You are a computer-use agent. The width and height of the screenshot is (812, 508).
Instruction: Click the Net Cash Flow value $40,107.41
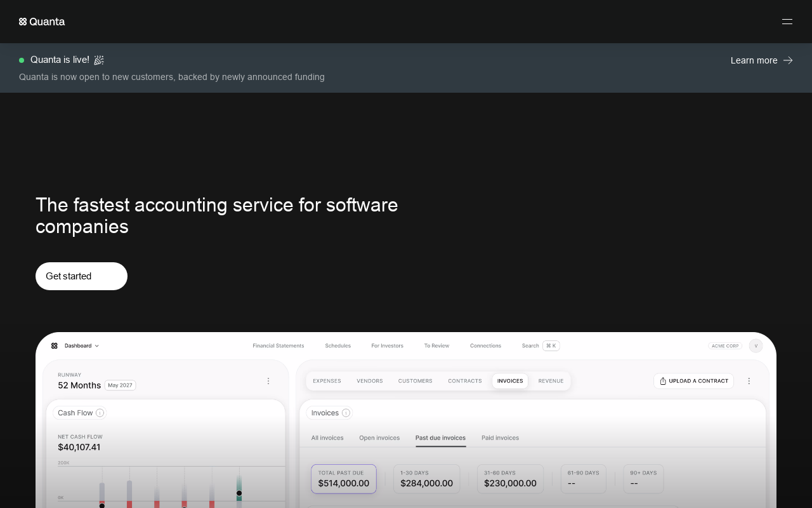(79, 447)
